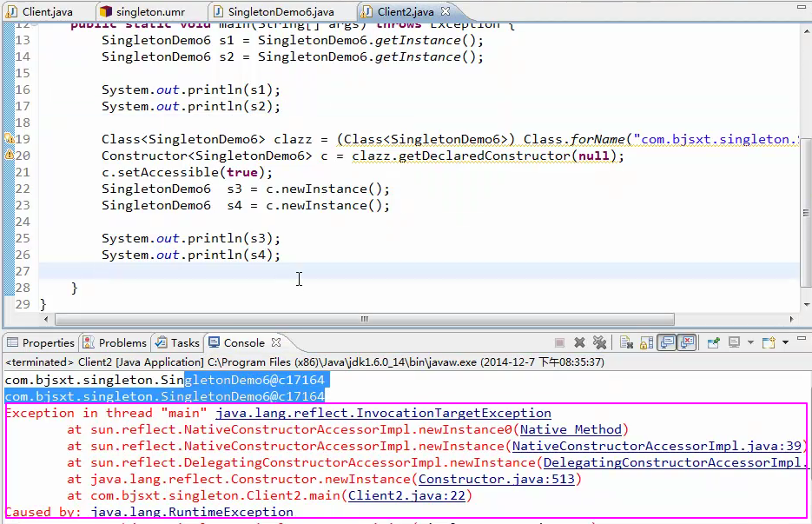Image resolution: width=812 pixels, height=524 pixels.
Task: Toggle show console when standard out changes
Action: pyautogui.click(x=666, y=343)
